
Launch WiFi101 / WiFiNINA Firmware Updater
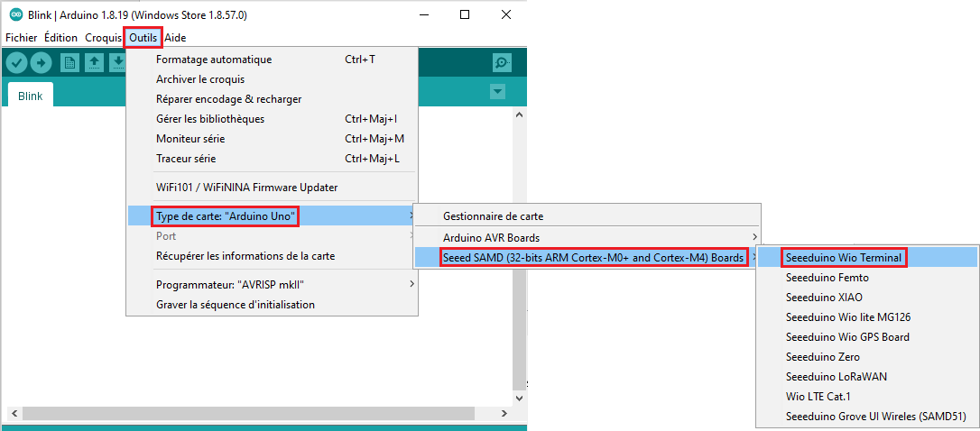tap(272, 187)
